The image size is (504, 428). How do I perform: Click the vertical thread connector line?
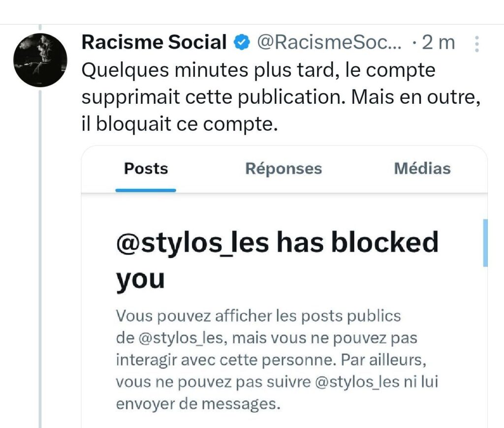pyautogui.click(x=40, y=246)
